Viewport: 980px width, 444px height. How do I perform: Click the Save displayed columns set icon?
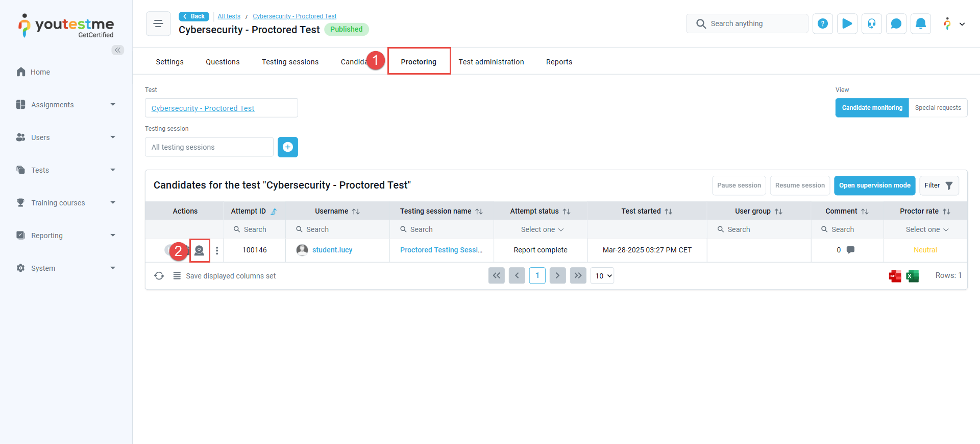click(177, 276)
